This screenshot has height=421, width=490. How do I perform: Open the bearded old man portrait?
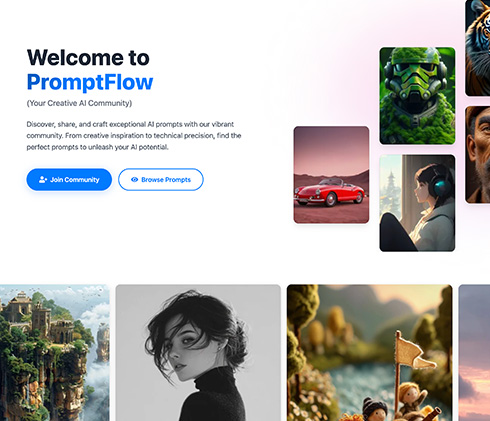[478, 155]
